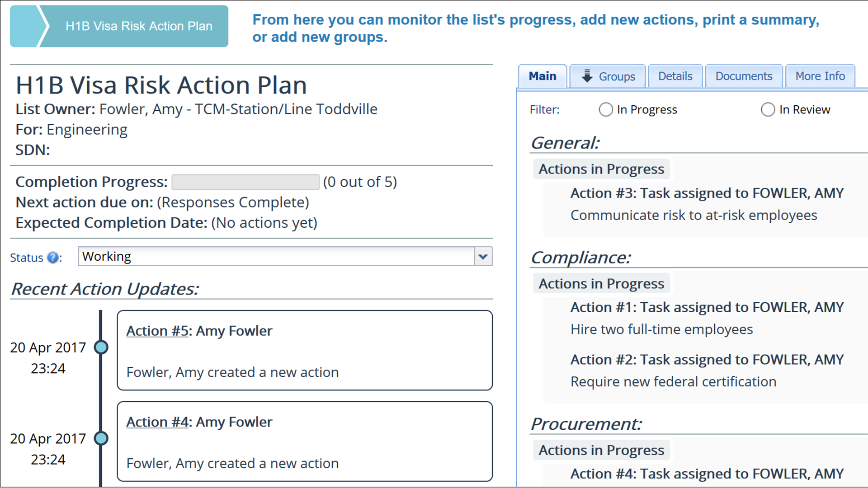Image resolution: width=868 pixels, height=488 pixels.
Task: Click the top timeline dot for Action #5
Action: coord(101,347)
